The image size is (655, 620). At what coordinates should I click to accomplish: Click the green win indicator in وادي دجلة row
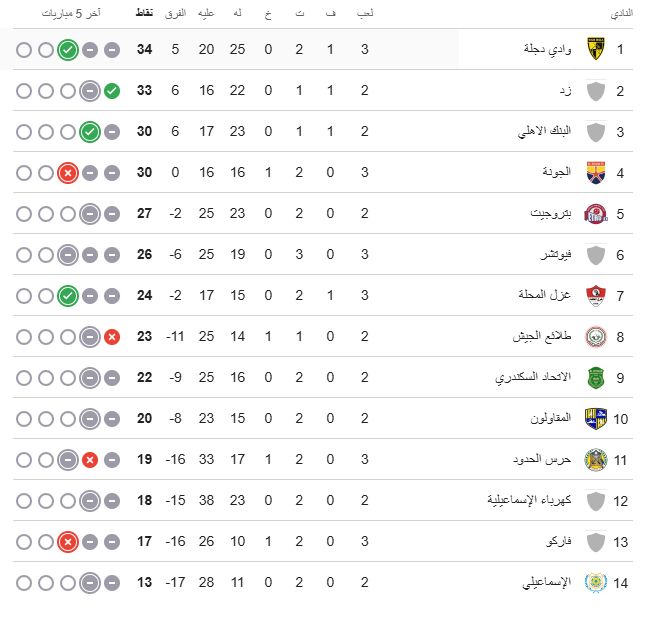[x=68, y=49]
